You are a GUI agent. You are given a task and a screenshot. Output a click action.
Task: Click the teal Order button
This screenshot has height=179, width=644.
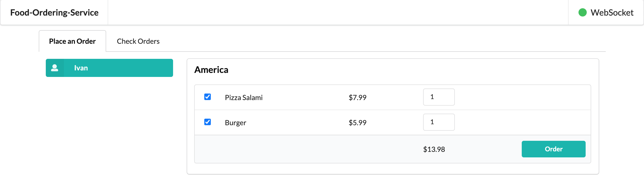(x=553, y=149)
